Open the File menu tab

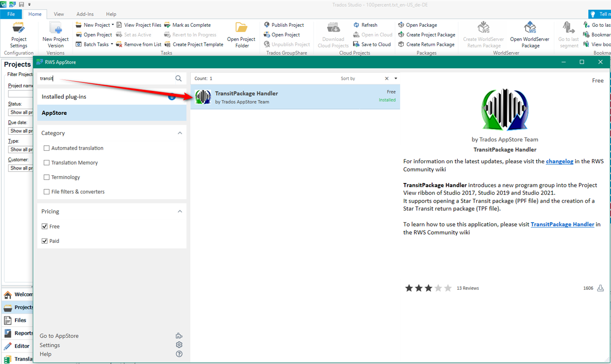tap(11, 14)
